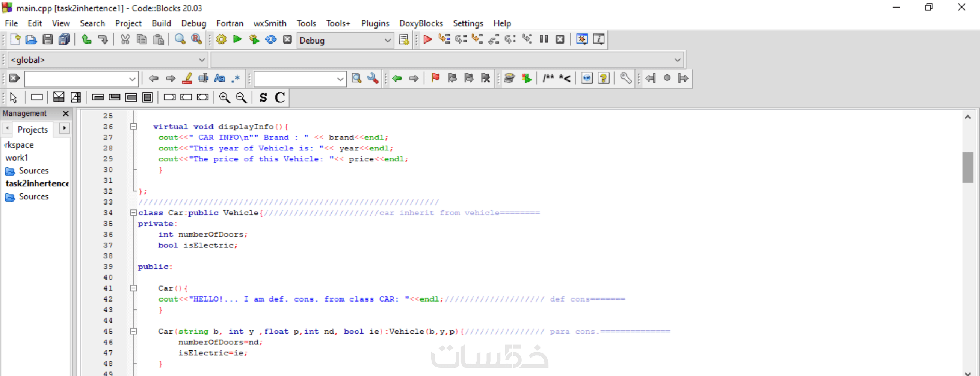The image size is (980, 376).
Task: Pause the debugger
Action: pyautogui.click(x=544, y=39)
